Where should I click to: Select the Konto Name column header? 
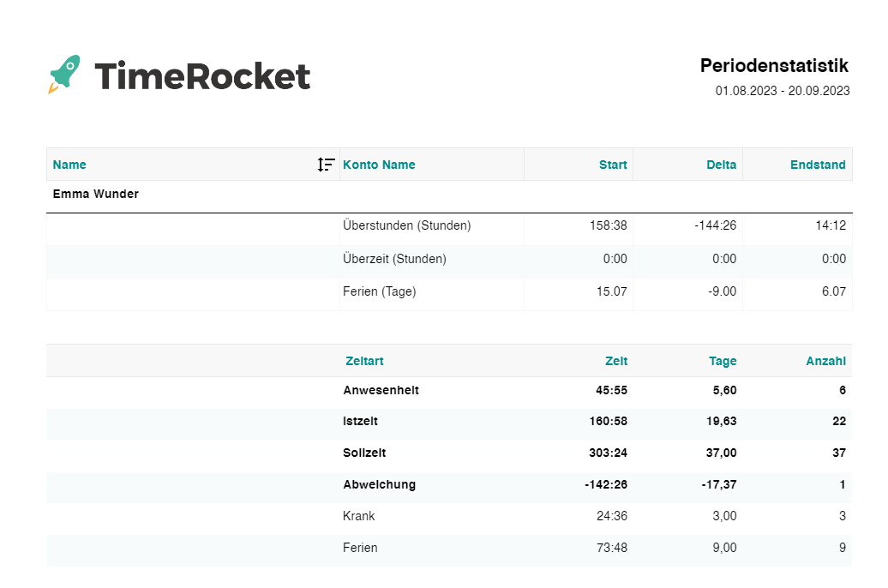click(379, 165)
